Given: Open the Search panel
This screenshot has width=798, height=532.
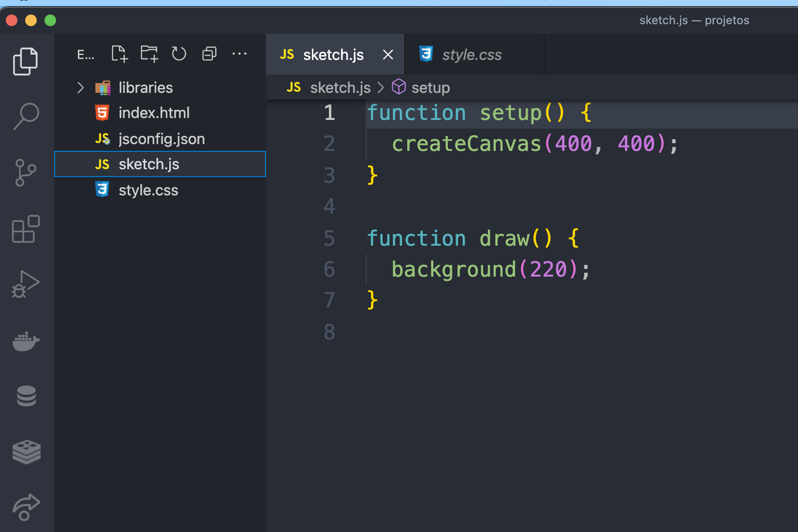Looking at the screenshot, I should (26, 115).
